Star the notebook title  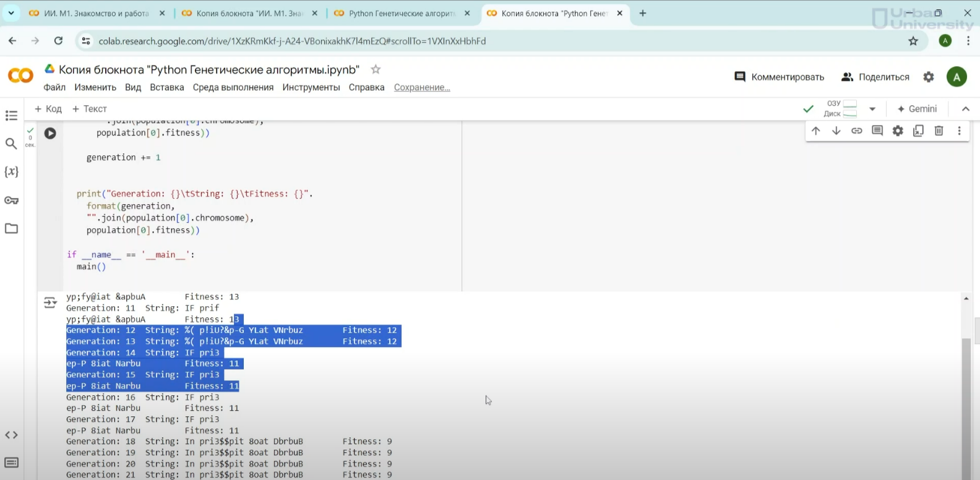tap(376, 69)
